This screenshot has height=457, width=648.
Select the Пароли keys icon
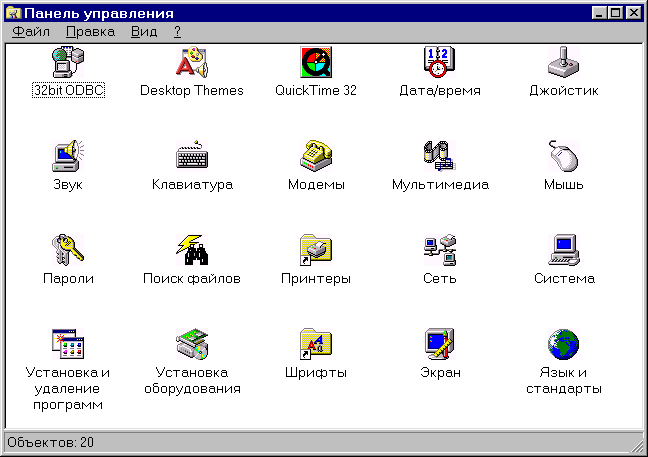pyautogui.click(x=68, y=250)
